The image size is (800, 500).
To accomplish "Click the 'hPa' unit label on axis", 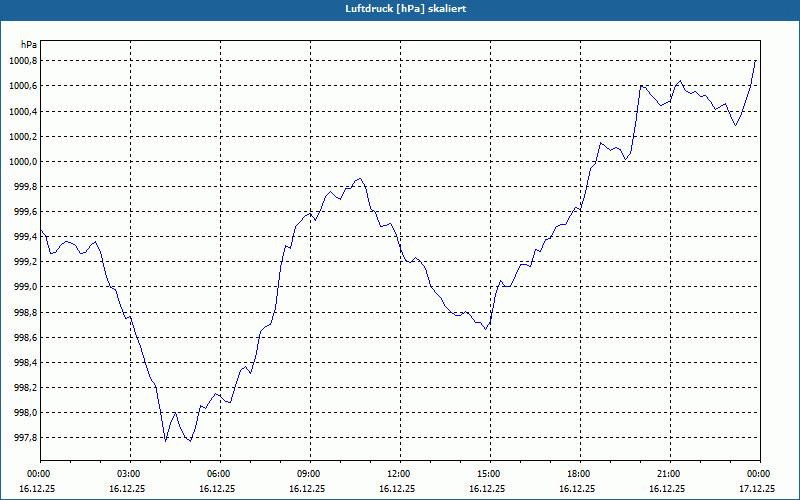I will [29, 45].
